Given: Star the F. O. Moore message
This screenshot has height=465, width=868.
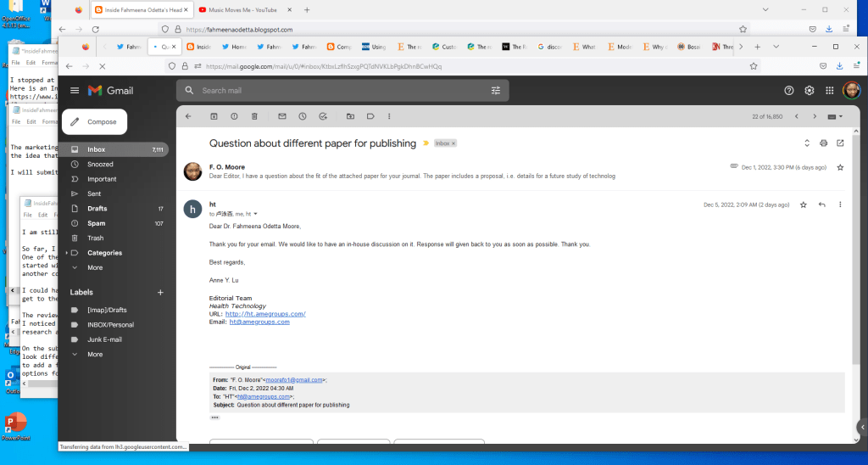Looking at the screenshot, I should [x=839, y=167].
